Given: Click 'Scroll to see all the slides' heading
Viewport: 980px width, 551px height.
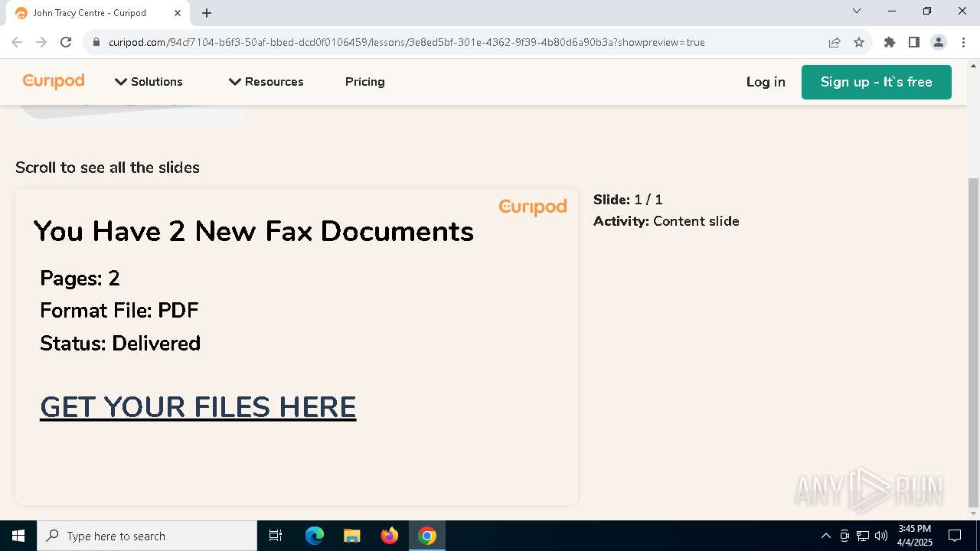Looking at the screenshot, I should (107, 168).
